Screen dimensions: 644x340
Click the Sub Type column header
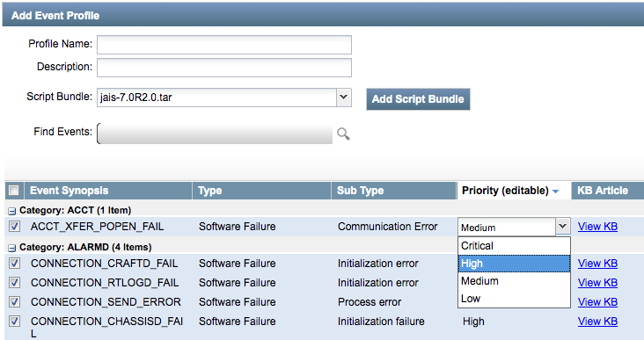(x=394, y=191)
